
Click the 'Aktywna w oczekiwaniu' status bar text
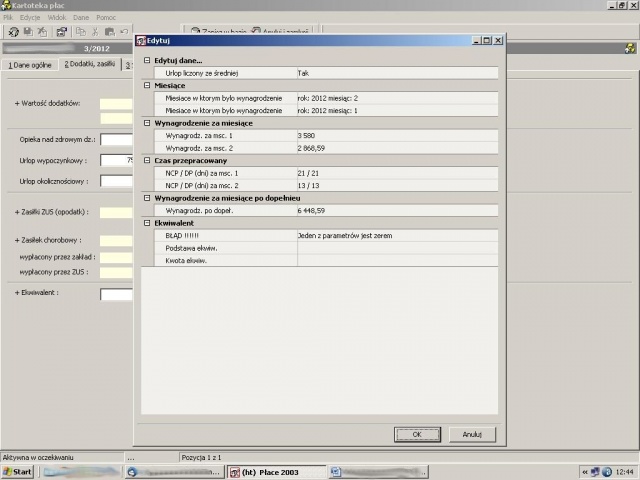(x=38, y=458)
